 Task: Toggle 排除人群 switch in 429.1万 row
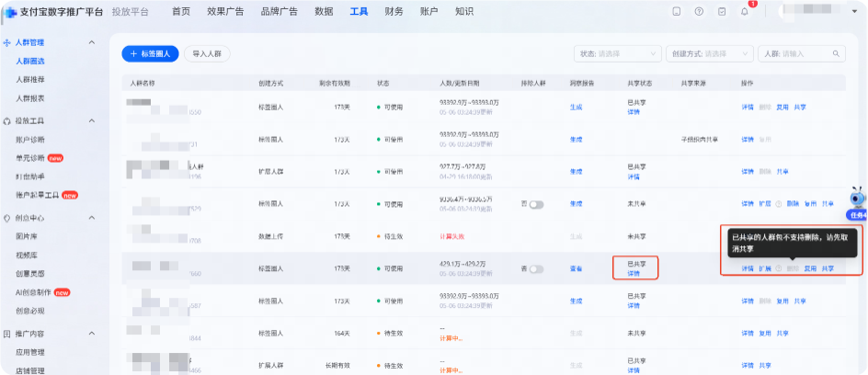[536, 269]
